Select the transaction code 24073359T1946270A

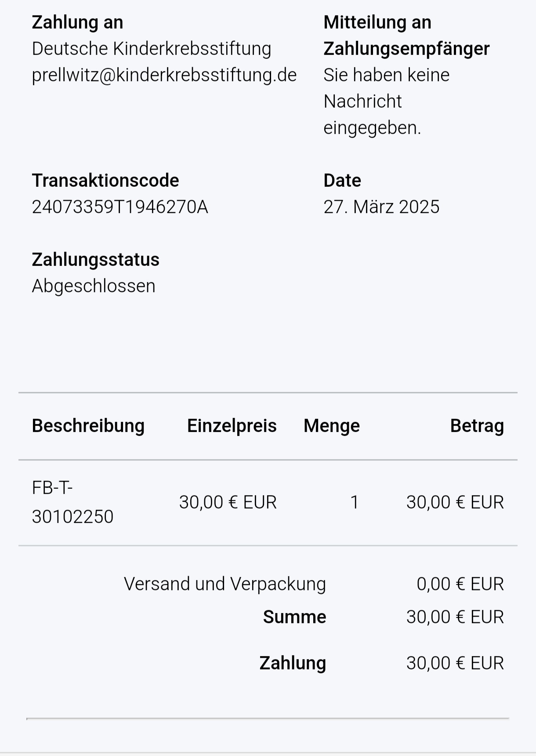[x=120, y=207]
